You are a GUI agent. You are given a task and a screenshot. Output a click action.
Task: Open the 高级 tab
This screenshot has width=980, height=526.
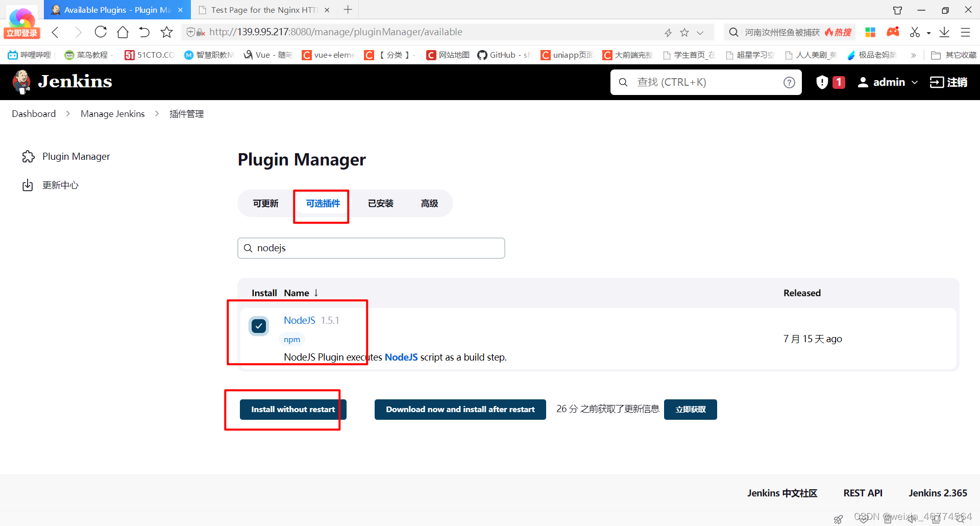[x=429, y=203]
